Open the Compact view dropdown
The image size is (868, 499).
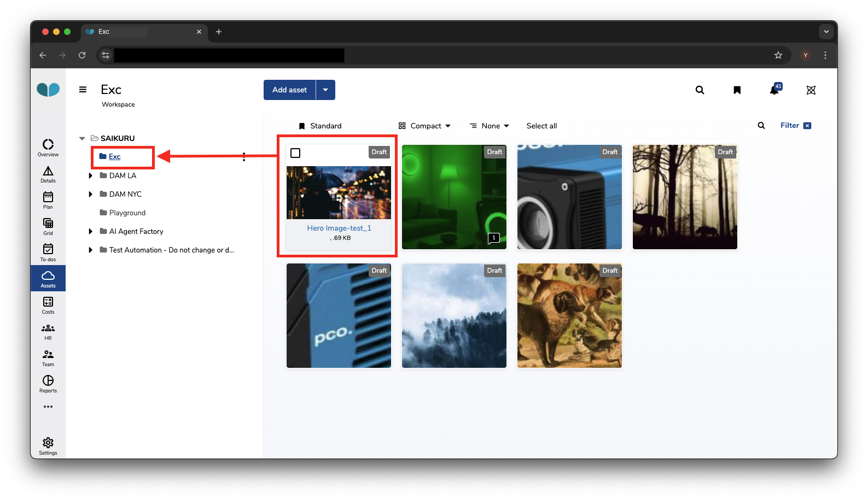(424, 126)
